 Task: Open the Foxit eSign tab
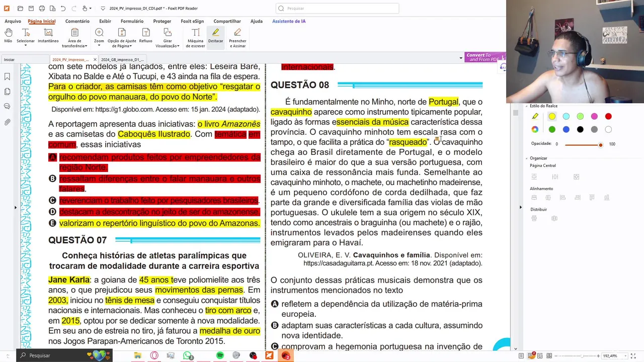[x=192, y=21]
